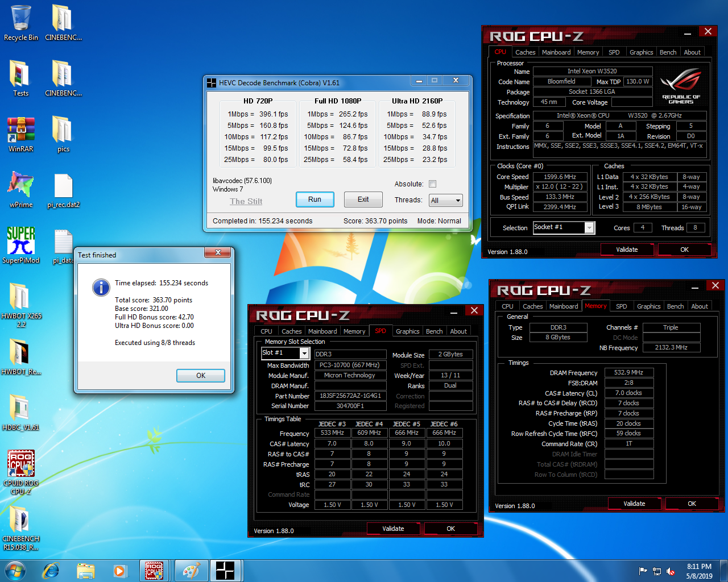This screenshot has height=582, width=728.
Task: Open the pics folder icon
Action: click(x=63, y=134)
